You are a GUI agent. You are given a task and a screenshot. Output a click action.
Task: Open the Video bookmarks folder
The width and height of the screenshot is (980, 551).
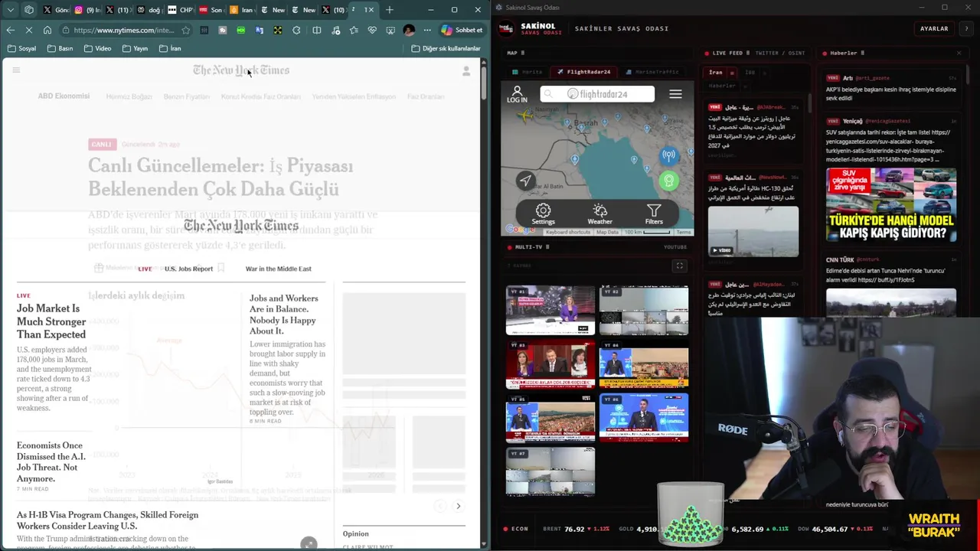point(97,48)
